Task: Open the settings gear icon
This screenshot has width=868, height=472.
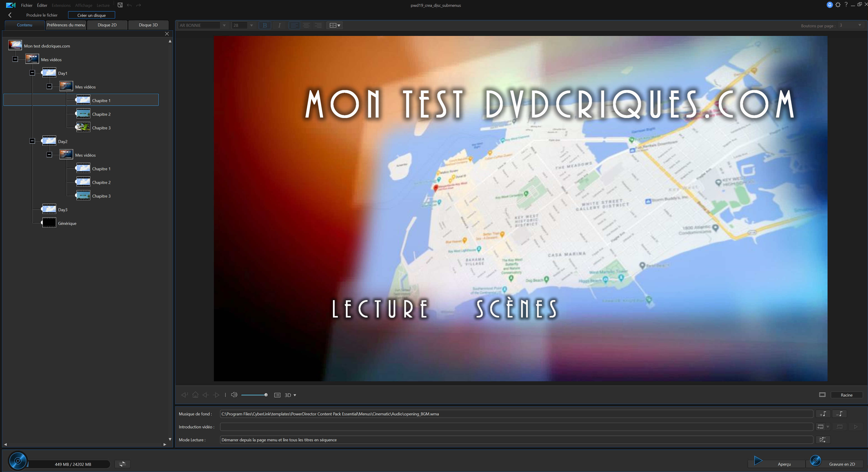Action: click(838, 5)
